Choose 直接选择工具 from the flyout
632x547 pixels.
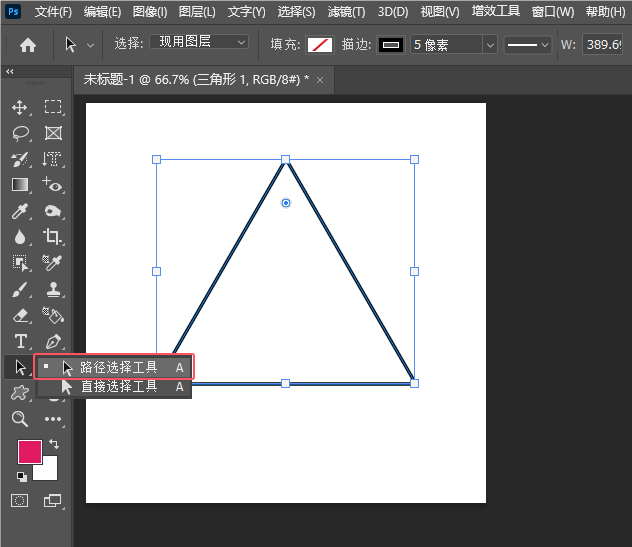pos(118,386)
